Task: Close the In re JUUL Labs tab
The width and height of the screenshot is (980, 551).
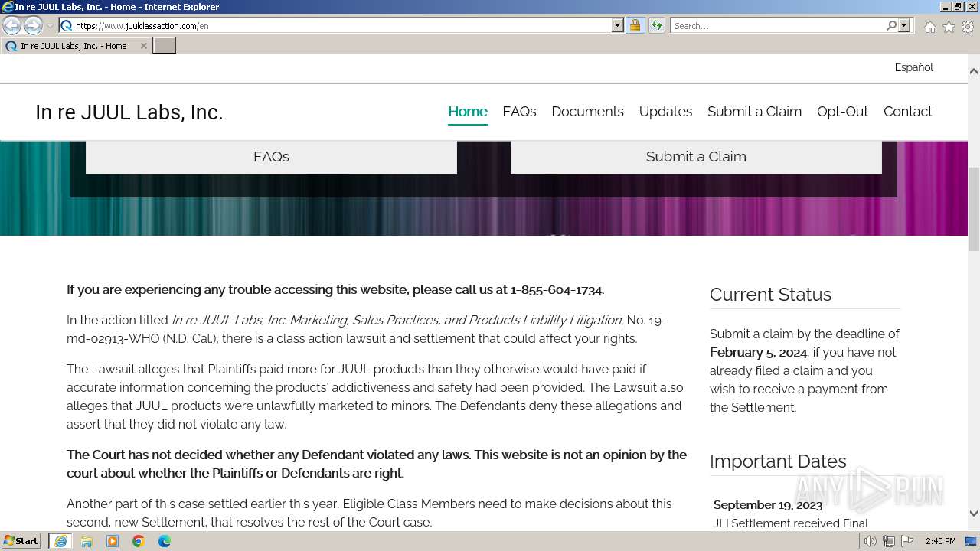Action: click(x=143, y=46)
